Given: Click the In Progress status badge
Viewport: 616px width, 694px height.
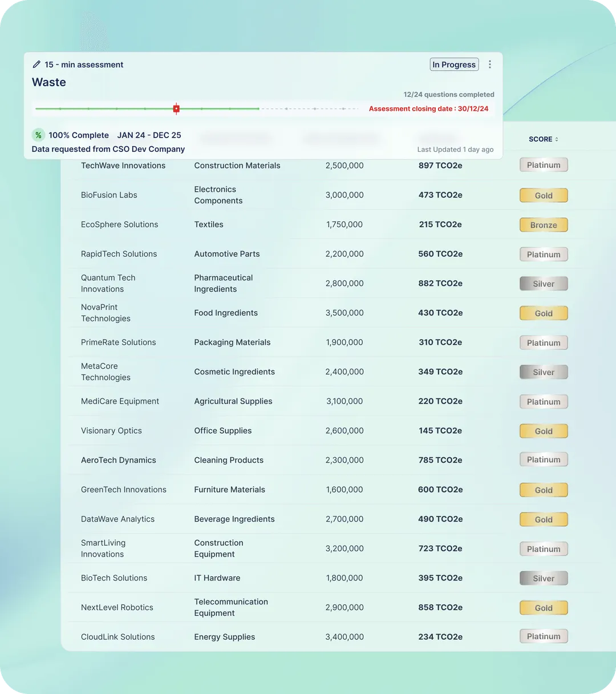Looking at the screenshot, I should 454,64.
